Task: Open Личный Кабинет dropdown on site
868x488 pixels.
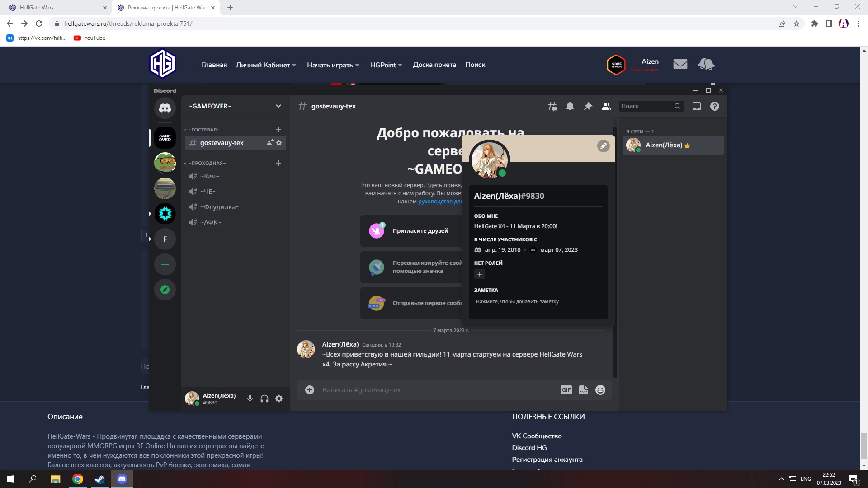Action: (266, 65)
